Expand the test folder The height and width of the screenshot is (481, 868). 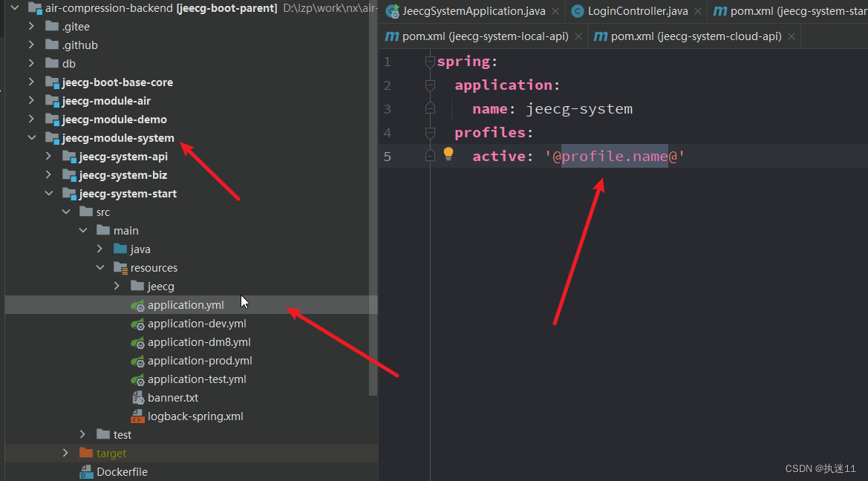[82, 434]
